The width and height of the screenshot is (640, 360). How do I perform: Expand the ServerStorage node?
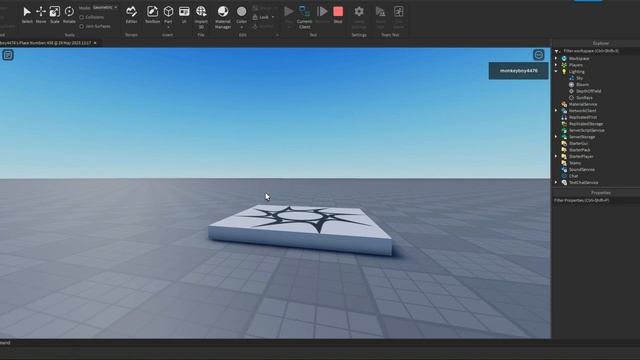pyautogui.click(x=556, y=137)
